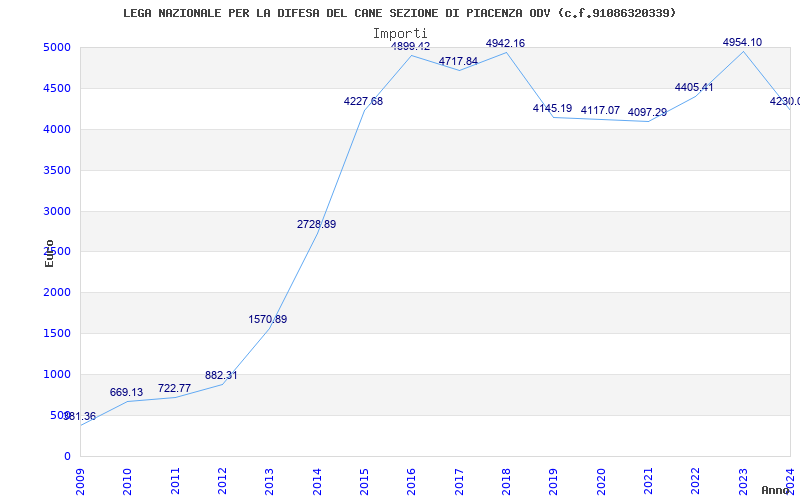800x500 pixels.
Task: Click the 2018 year axis label
Action: (506, 482)
